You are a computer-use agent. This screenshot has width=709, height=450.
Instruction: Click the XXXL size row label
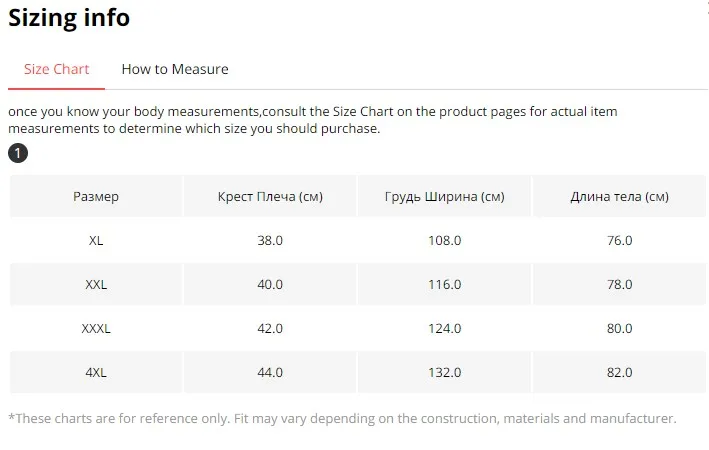point(96,328)
